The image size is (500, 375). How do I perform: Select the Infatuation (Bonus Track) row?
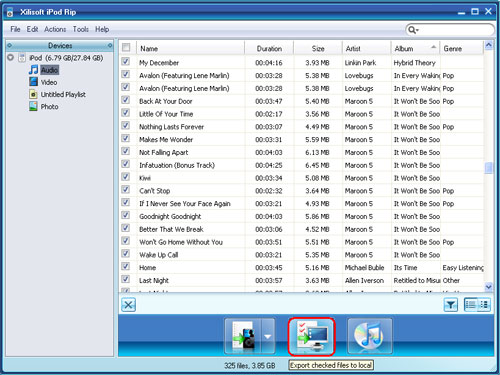[301, 165]
